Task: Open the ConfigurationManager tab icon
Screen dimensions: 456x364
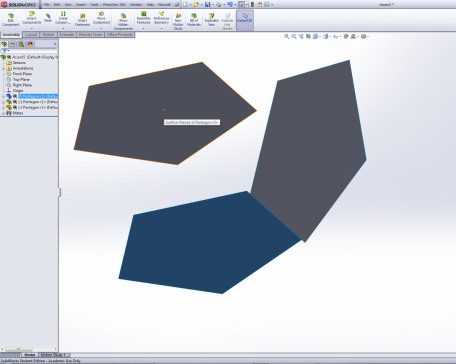Action: [21, 44]
